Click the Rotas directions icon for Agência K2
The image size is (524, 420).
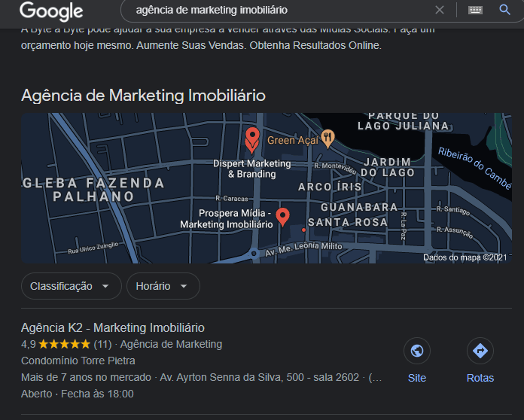[480, 351]
